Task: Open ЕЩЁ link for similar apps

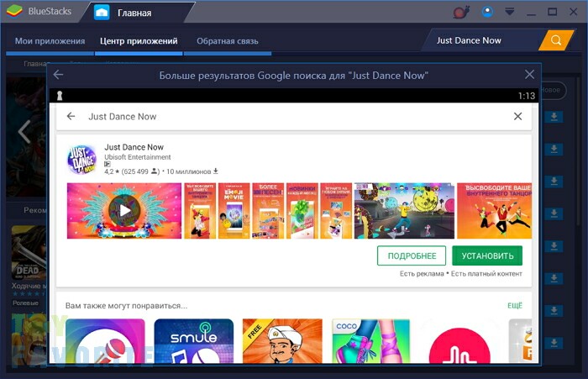Action: pyautogui.click(x=514, y=305)
